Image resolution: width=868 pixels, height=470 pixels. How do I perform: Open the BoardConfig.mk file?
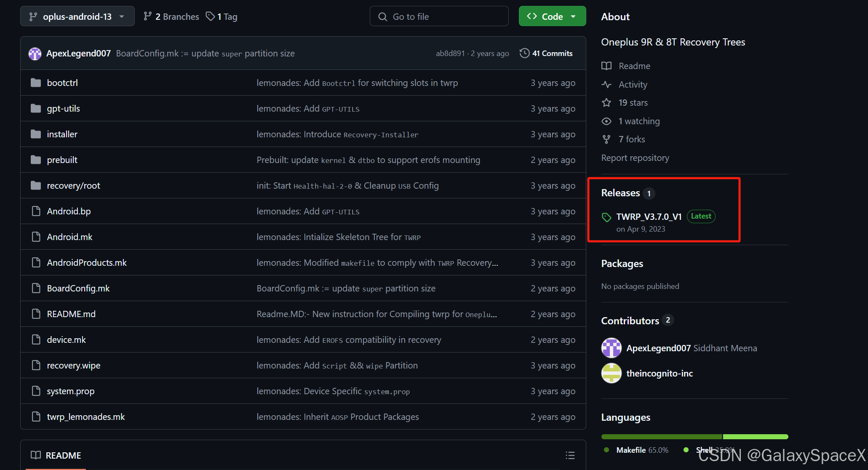pos(78,288)
